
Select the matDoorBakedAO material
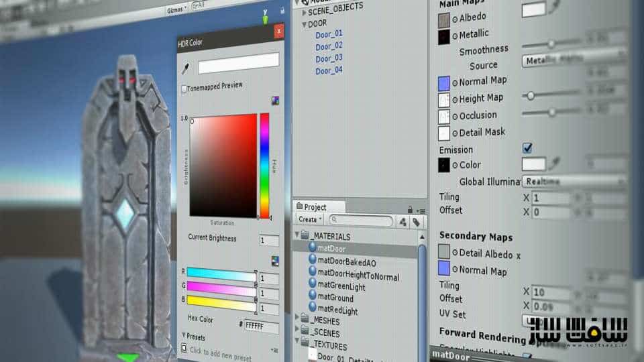pyautogui.click(x=347, y=262)
